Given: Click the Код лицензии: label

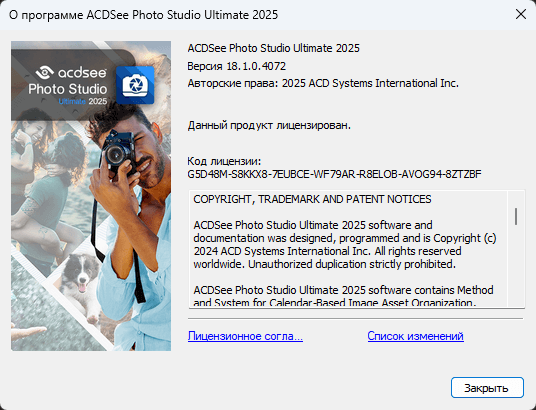Looking at the screenshot, I should pyautogui.click(x=224, y=161).
